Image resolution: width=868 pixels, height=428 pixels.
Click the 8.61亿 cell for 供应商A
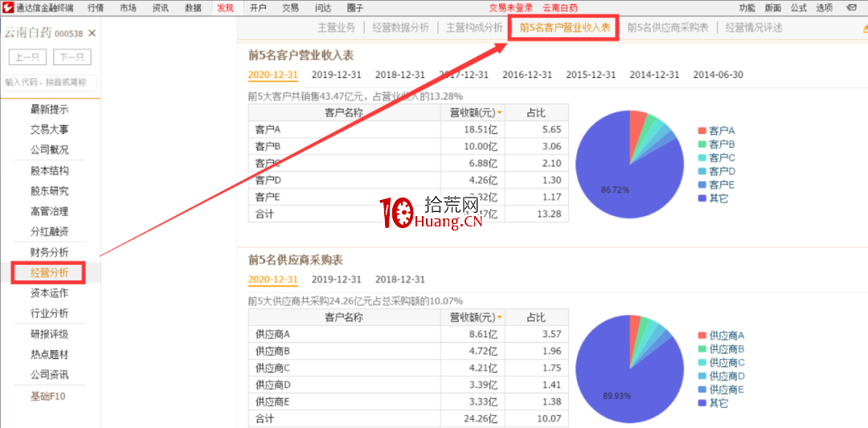point(473,334)
